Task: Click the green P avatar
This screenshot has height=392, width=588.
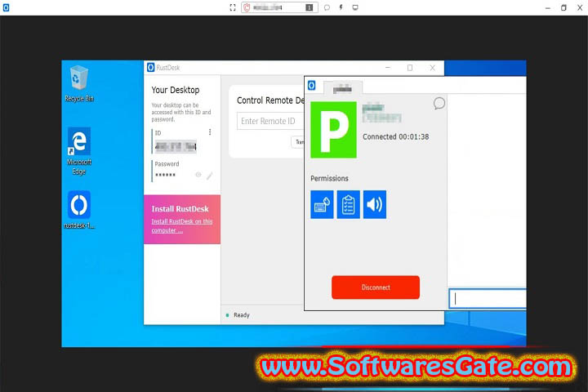Action: (x=333, y=130)
